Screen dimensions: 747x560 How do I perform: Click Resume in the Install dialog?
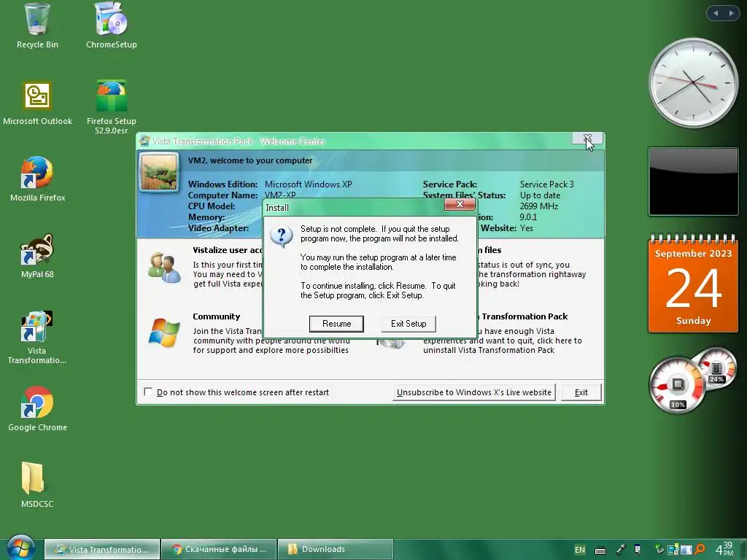pyautogui.click(x=336, y=324)
